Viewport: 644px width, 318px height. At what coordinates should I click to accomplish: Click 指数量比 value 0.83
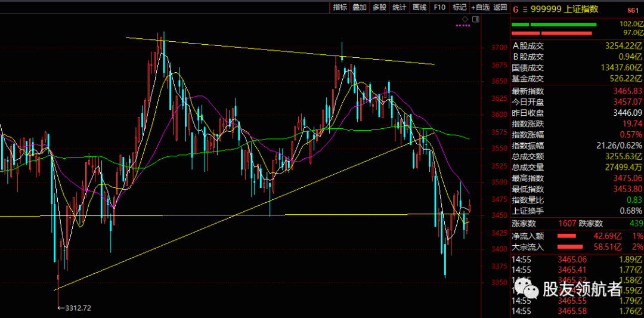634,200
